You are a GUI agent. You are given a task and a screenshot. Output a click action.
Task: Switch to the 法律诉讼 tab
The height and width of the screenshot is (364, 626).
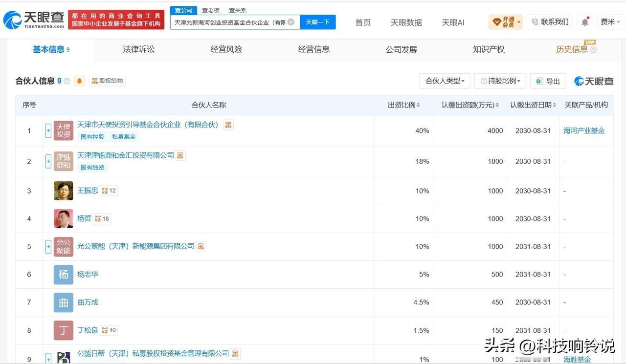pos(139,49)
